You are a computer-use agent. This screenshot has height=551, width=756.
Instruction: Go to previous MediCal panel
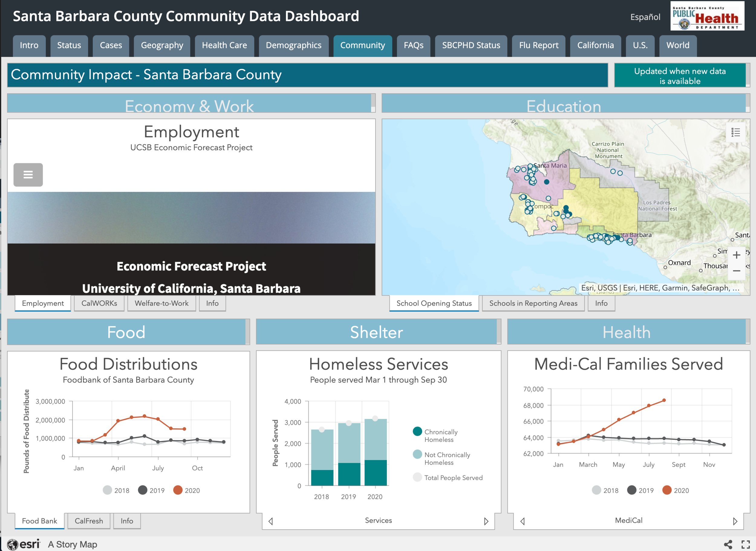point(523,521)
